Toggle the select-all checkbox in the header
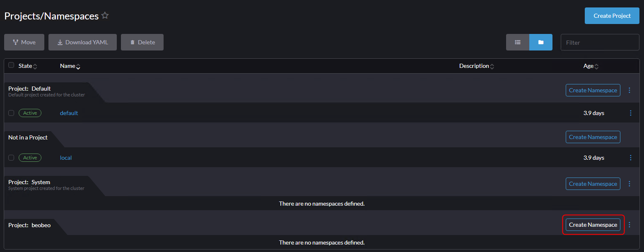The image size is (644, 252). (x=11, y=65)
